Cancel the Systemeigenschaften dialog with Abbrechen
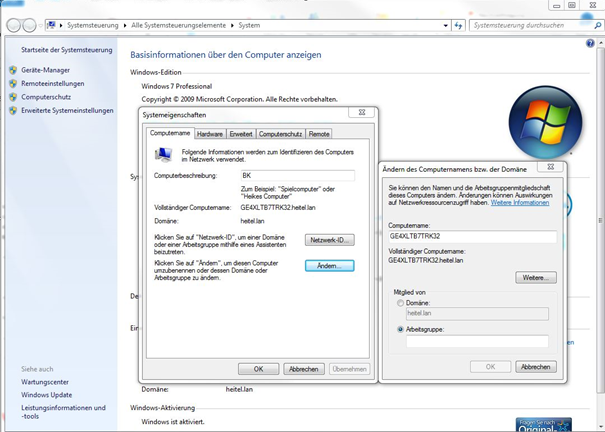The width and height of the screenshot is (605, 432). tap(304, 369)
